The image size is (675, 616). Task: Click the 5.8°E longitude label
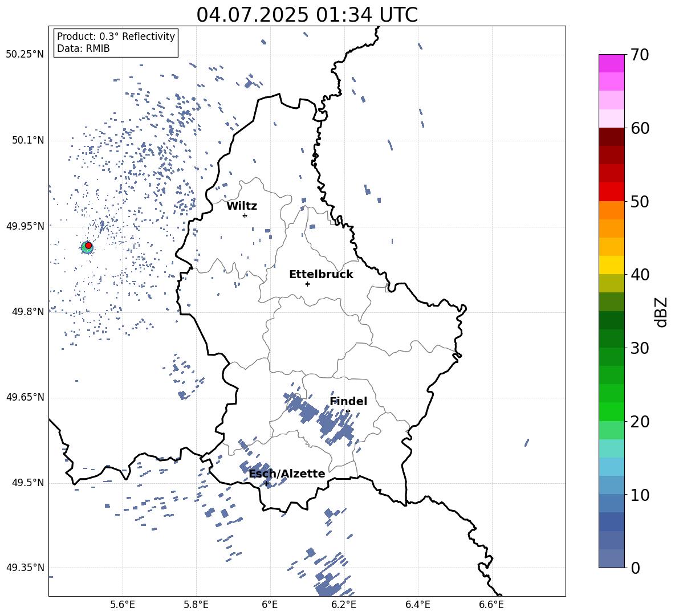pyautogui.click(x=196, y=605)
